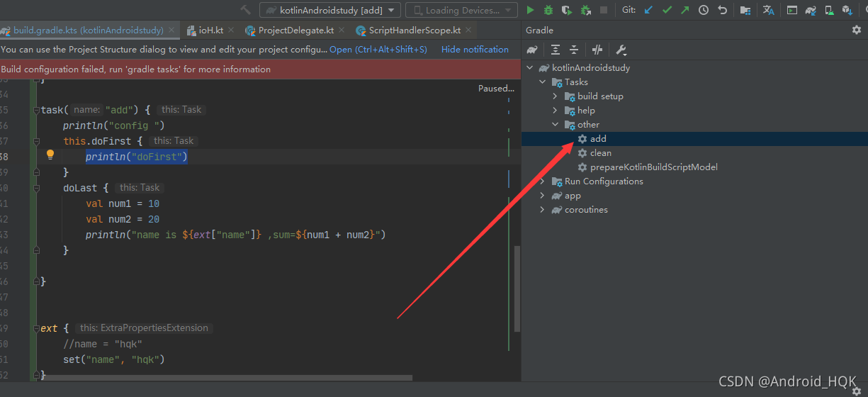Commit changes with the Git checkmark
Viewport: 868px width, 397px height.
point(667,10)
